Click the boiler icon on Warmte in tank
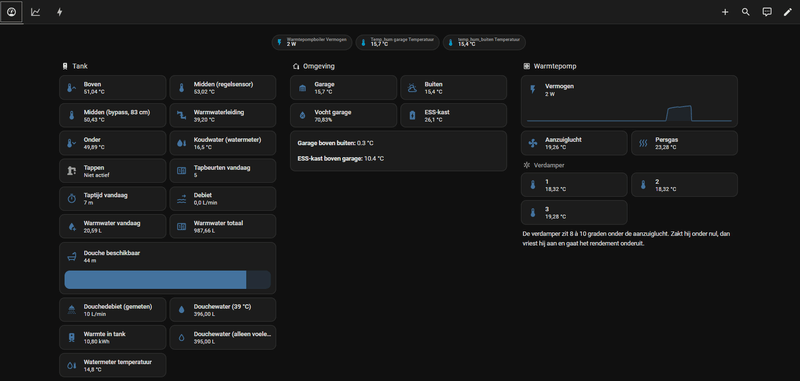Screen dimensions: 800x381 (x=71, y=337)
